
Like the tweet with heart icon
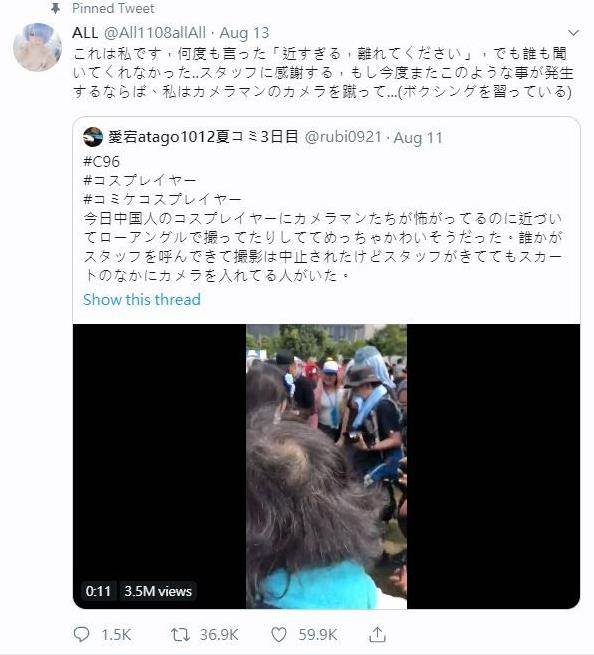click(279, 635)
